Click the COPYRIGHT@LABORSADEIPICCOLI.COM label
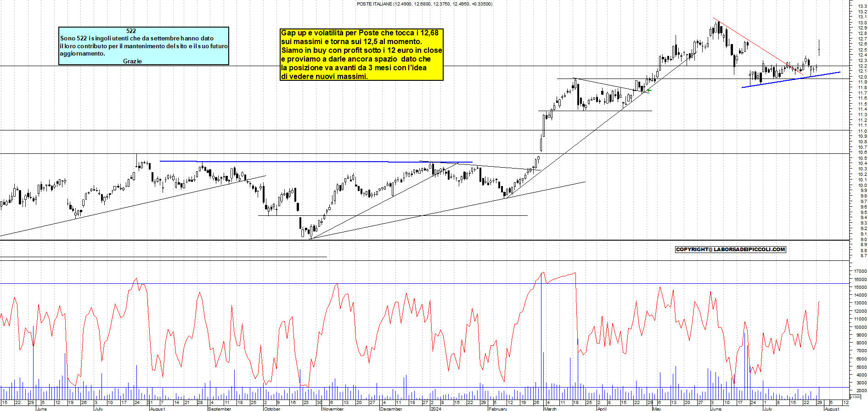This screenshot has height=411, width=868. point(731,249)
